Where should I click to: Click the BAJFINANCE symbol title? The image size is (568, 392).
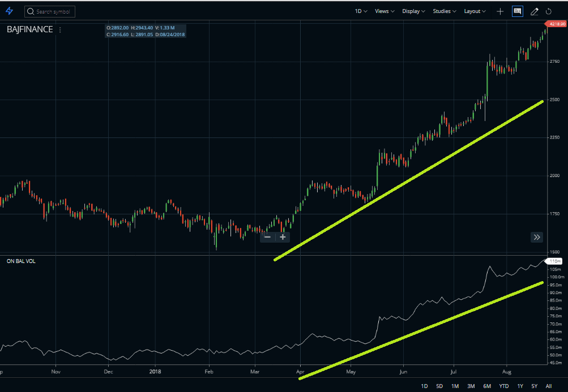(x=29, y=29)
